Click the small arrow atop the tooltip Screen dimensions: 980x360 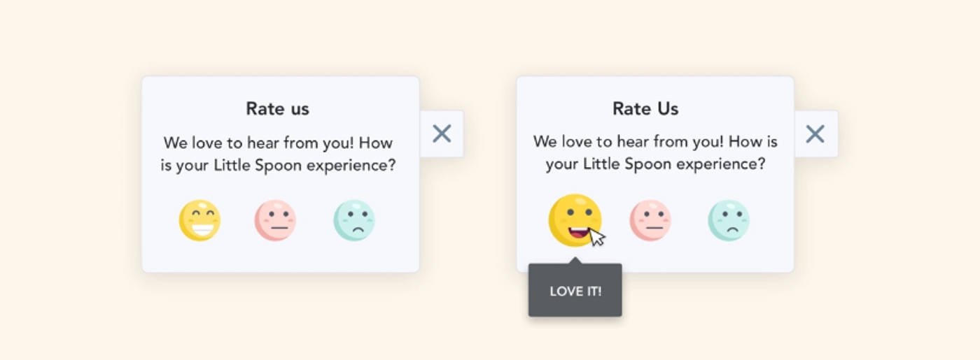575,261
